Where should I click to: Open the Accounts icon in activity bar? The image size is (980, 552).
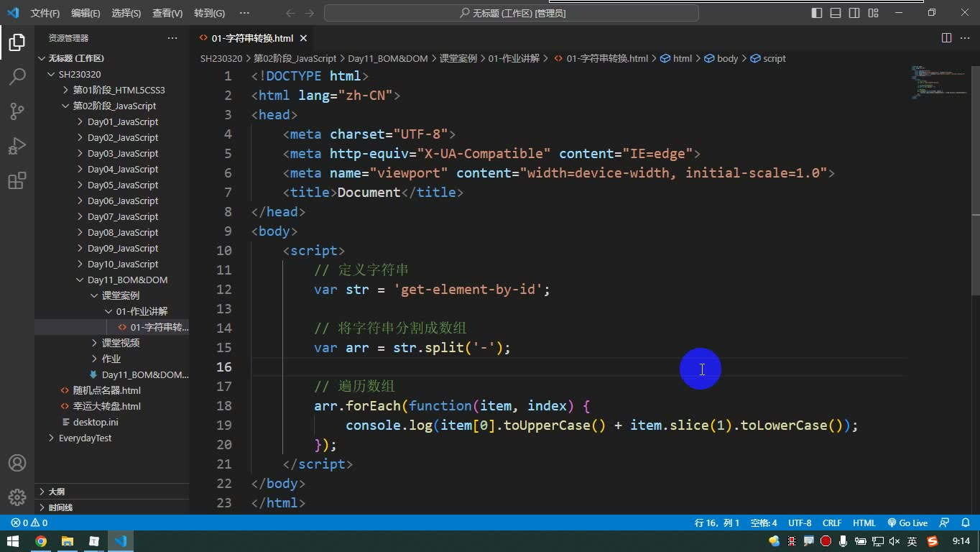[17, 463]
